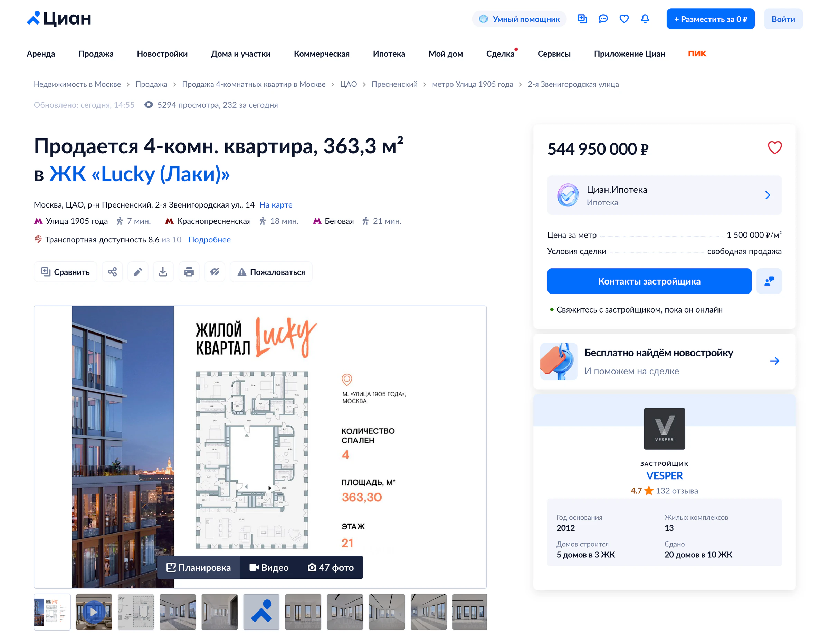Screen dimensions: 829x644
Task: Go to Продажа breadcrumb link
Action: pos(151,84)
